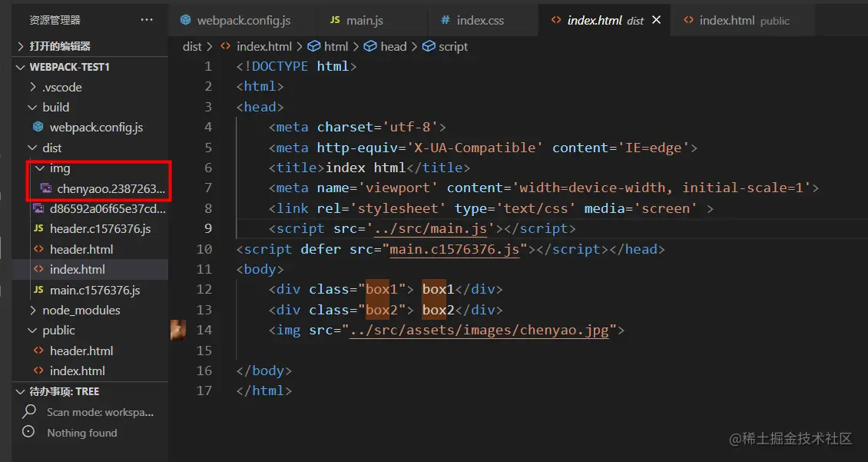Click line number 14 in the gutter
This screenshot has width=868, height=462.
tap(204, 330)
